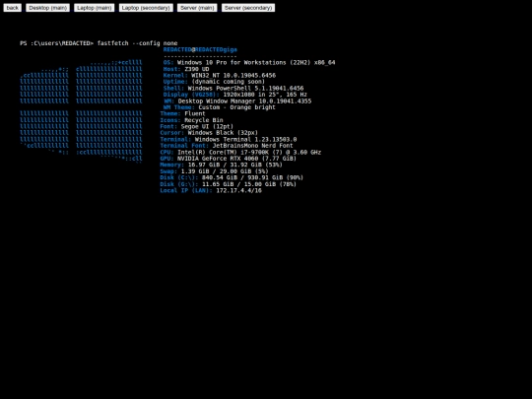532x399 pixels.
Task: Select the Terminal Font: JetBrainsMono line
Action: click(x=227, y=146)
